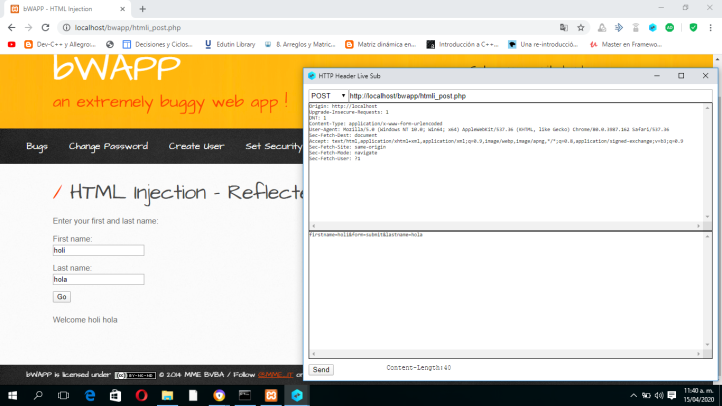Click the request URL field in Header Live
This screenshot has height=406, width=722.
pyautogui.click(x=530, y=96)
